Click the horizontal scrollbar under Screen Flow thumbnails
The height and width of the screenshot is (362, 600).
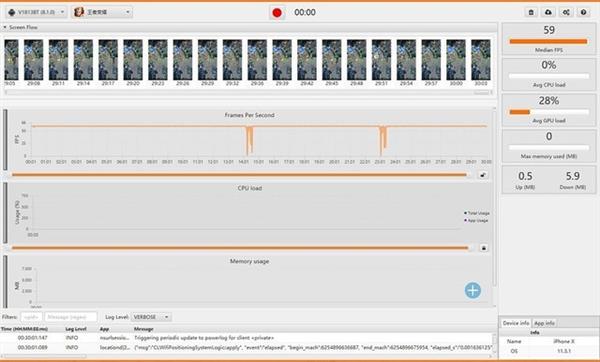pyautogui.click(x=248, y=92)
